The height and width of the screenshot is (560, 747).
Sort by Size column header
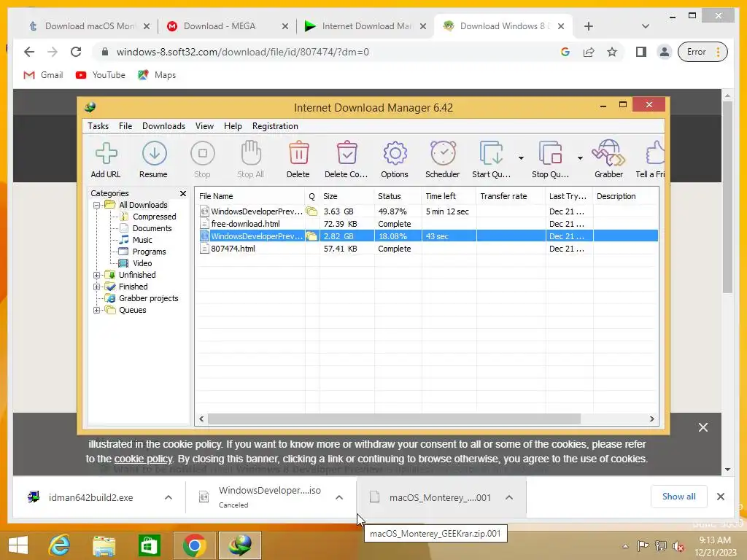point(347,196)
